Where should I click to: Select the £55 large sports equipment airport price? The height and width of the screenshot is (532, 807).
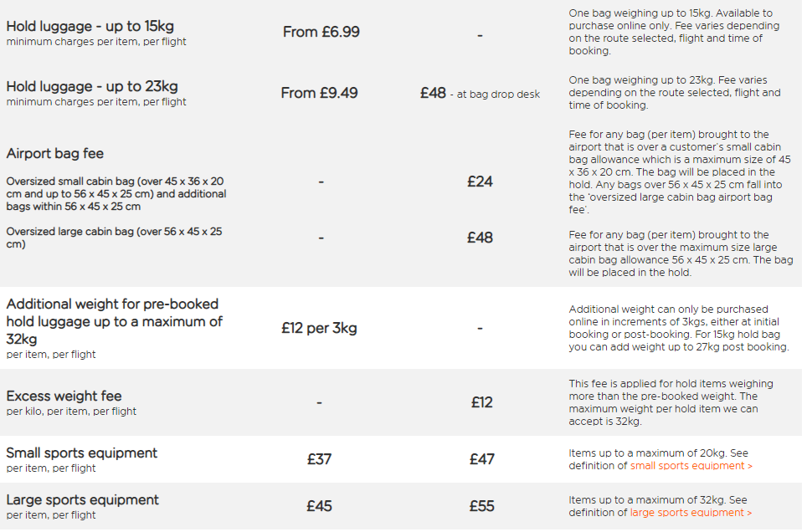481,506
